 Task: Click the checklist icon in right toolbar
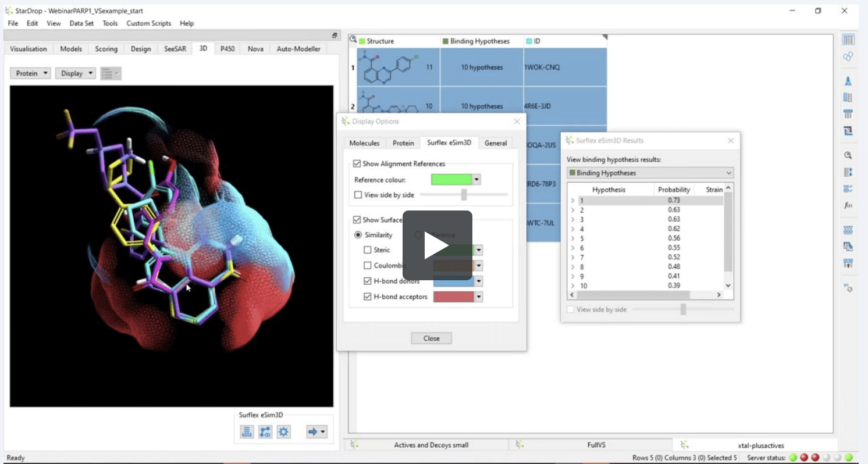[x=848, y=188]
